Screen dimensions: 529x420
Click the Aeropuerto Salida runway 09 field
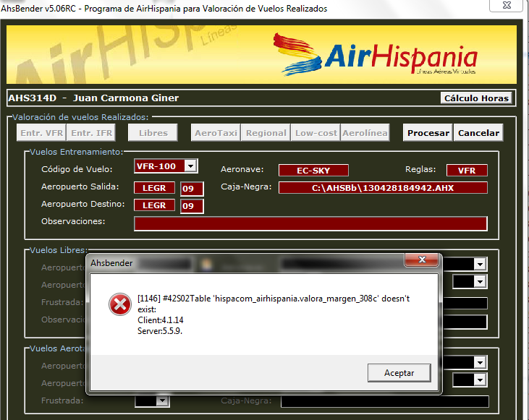(x=192, y=189)
